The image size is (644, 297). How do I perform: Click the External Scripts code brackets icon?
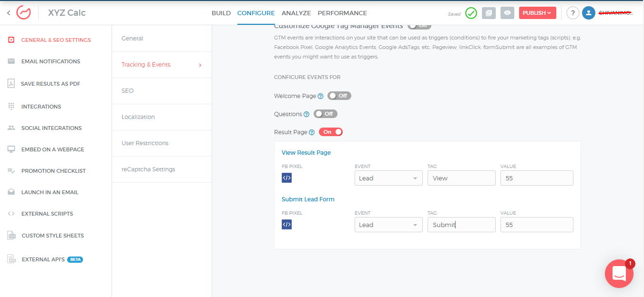click(11, 214)
